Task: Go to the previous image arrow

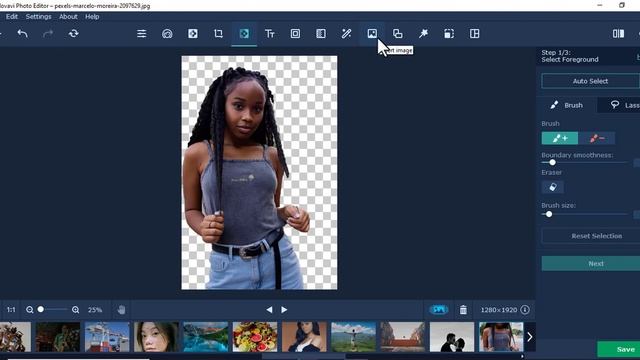Action: [x=269, y=310]
